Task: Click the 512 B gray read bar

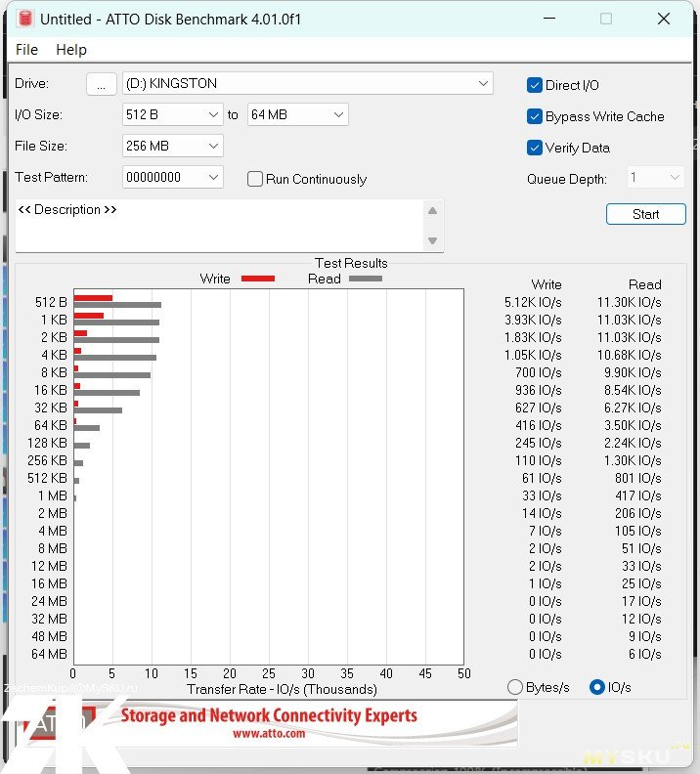Action: click(x=117, y=305)
